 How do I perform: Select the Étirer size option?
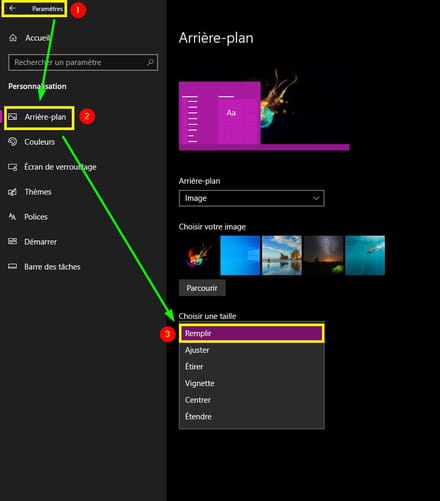tap(251, 367)
